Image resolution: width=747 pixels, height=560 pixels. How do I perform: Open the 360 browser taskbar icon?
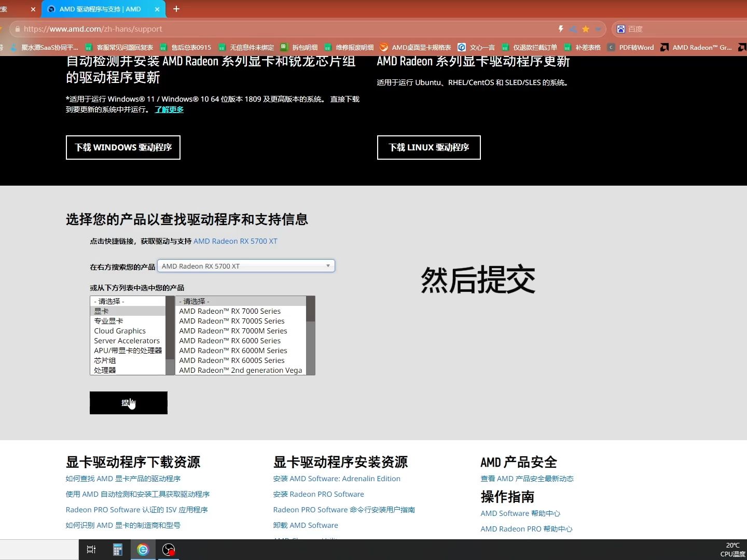tap(143, 550)
